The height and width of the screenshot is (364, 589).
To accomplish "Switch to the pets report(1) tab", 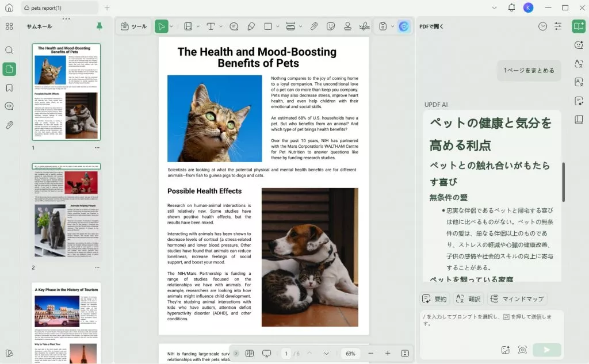I will pyautogui.click(x=59, y=7).
